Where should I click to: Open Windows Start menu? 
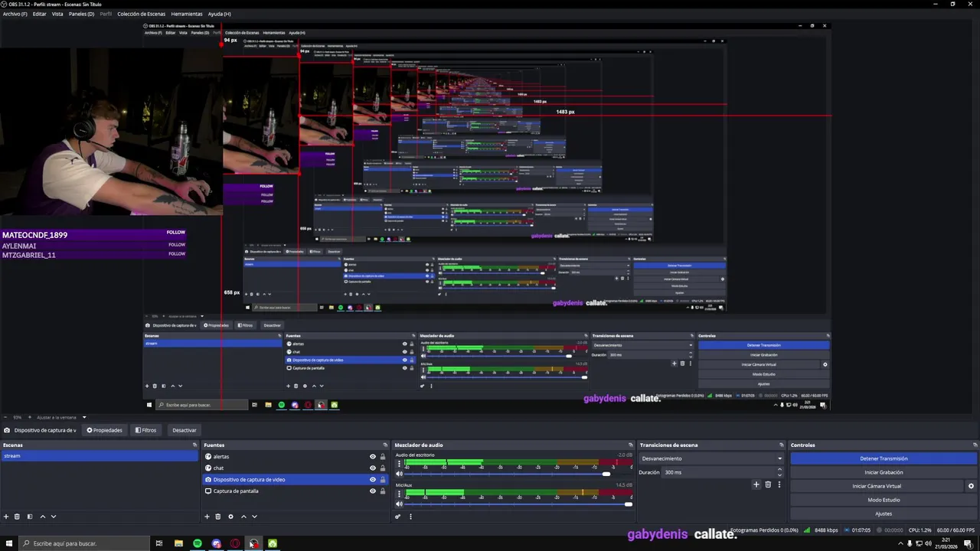[x=8, y=543]
